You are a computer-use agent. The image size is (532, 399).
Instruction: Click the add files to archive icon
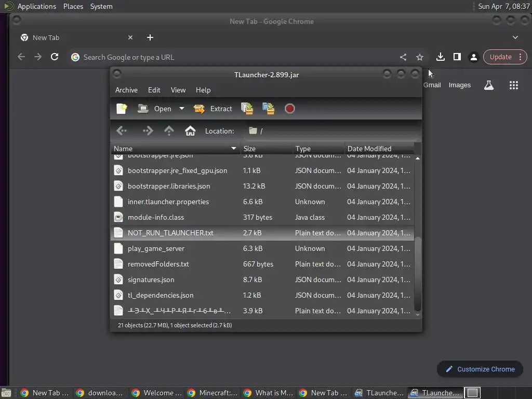(247, 109)
